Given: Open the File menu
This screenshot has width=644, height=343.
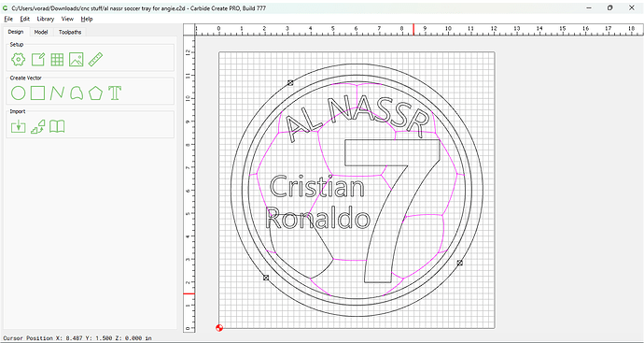Looking at the screenshot, I should click(8, 19).
